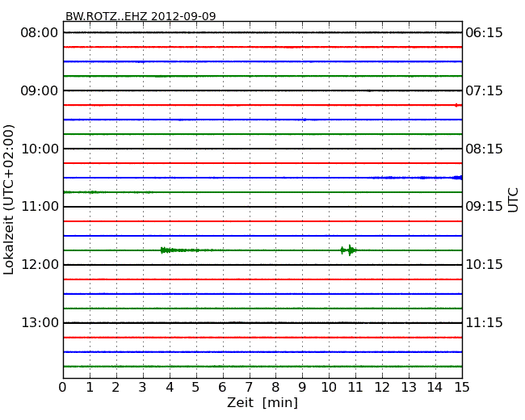Click the x-axis tick label 3
This screenshot has height=420, width=525.
pyautogui.click(x=143, y=388)
